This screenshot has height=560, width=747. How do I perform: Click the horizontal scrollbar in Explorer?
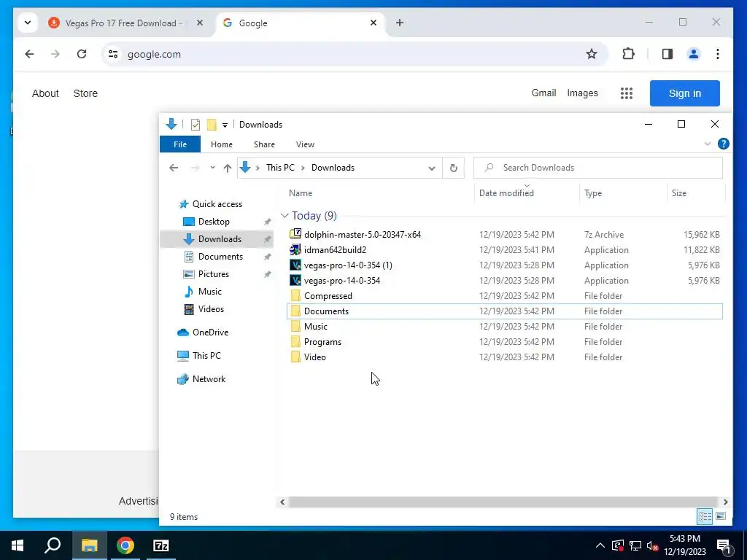coord(503,502)
